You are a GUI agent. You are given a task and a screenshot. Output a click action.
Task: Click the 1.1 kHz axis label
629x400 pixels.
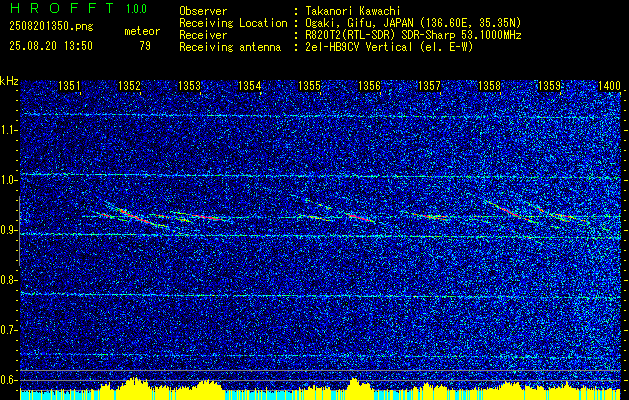tap(9, 130)
